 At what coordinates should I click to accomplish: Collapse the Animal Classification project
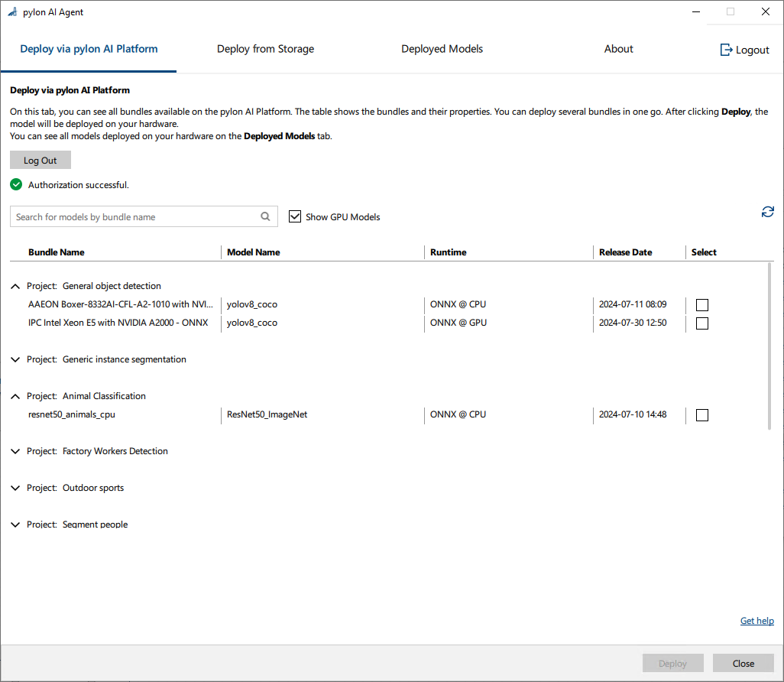pos(15,396)
